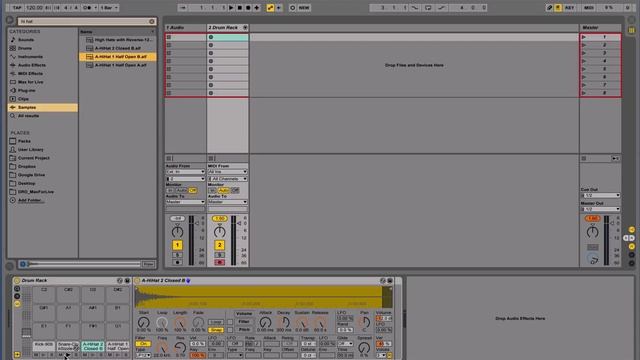Select High Hats with Reverse sample file
The width and height of the screenshot is (640, 360).
pyautogui.click(x=118, y=40)
